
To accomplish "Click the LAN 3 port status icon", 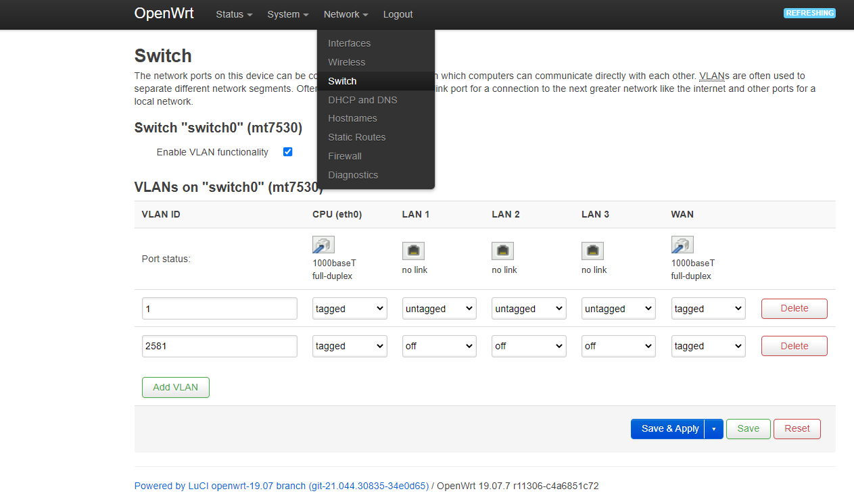I will click(x=592, y=251).
